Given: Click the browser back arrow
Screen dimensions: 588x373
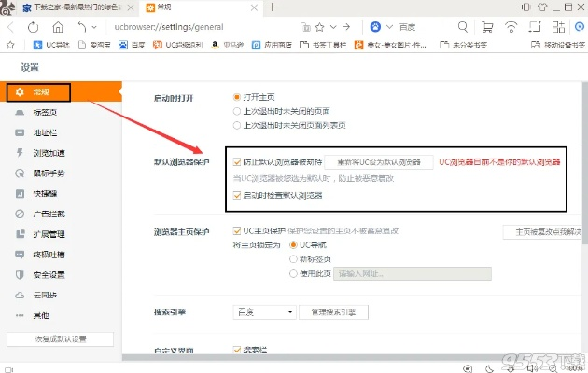Looking at the screenshot, I should tap(10, 26).
